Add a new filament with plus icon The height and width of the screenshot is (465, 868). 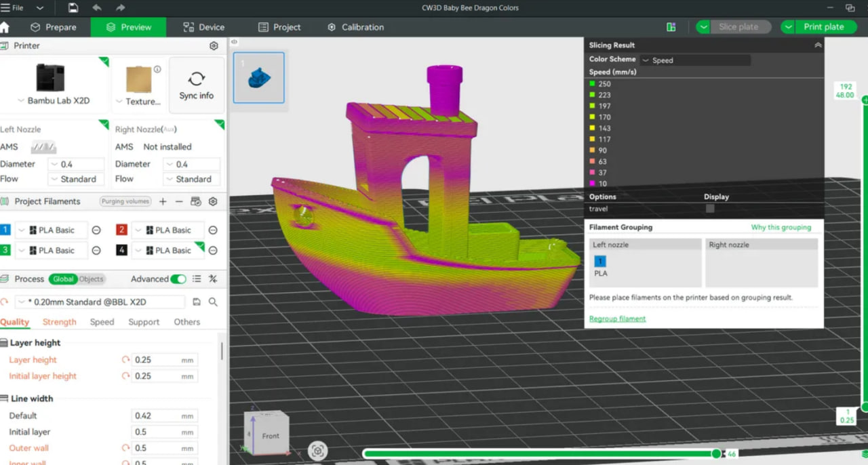pyautogui.click(x=163, y=202)
